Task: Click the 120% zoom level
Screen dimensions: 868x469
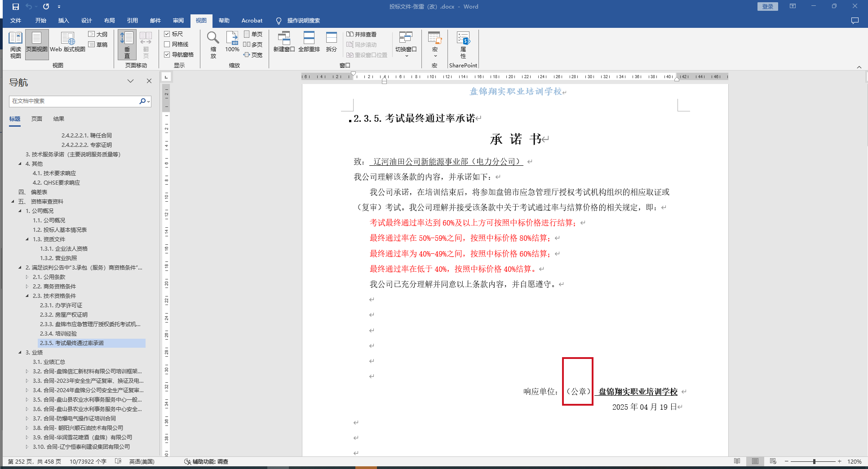Action: [854, 461]
